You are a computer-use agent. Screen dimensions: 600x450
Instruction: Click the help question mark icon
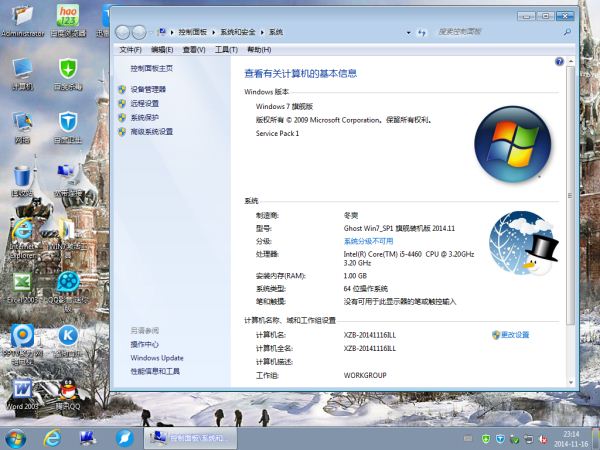pos(559,62)
